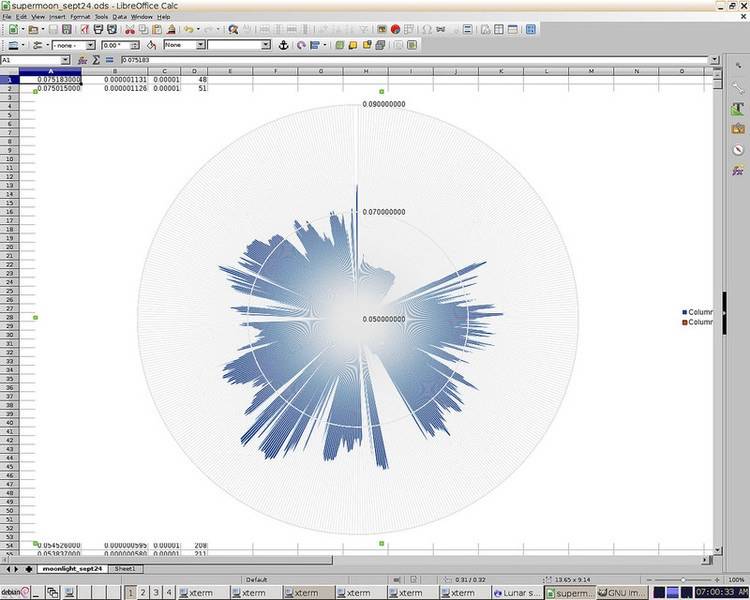
Task: Export directly as PDF
Action: tap(85, 30)
